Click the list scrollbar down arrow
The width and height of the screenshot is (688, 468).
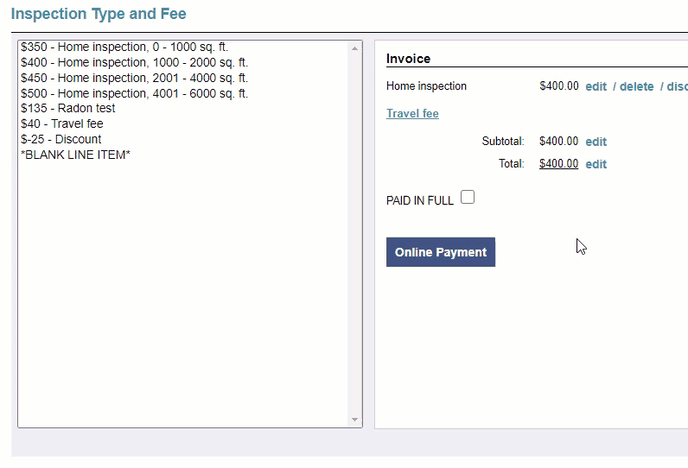(354, 419)
